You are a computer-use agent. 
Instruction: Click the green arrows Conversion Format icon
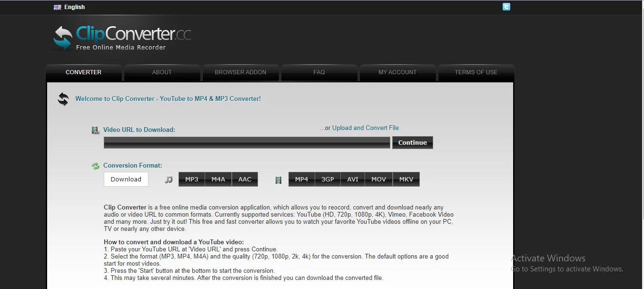pyautogui.click(x=95, y=166)
